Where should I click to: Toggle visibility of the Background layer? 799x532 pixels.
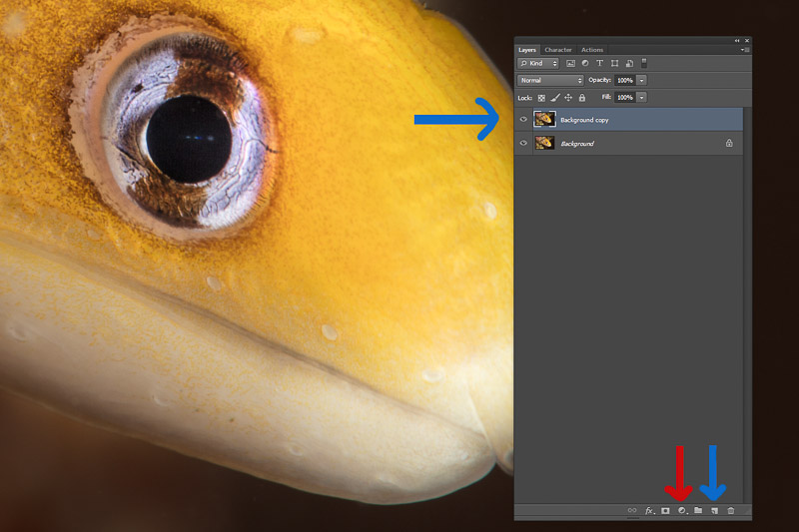(x=523, y=144)
